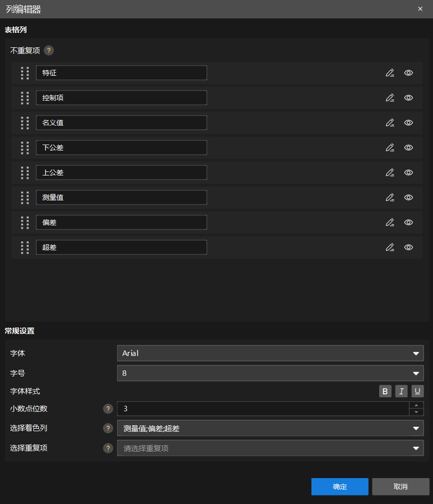Viewport: 433px width, 504px height.
Task: Enable italic font style
Action: coord(401,391)
